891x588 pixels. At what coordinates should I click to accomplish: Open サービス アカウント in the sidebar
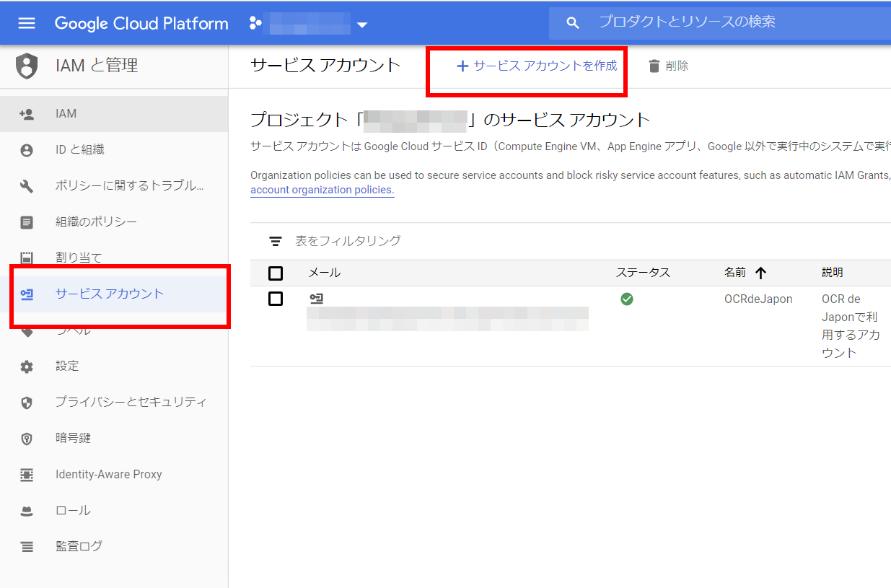coord(110,294)
